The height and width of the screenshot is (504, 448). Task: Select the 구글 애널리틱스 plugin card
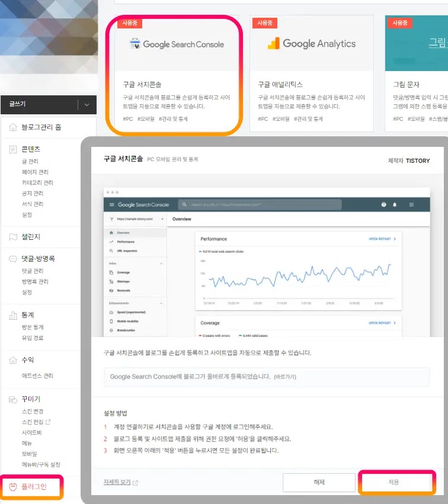312,73
